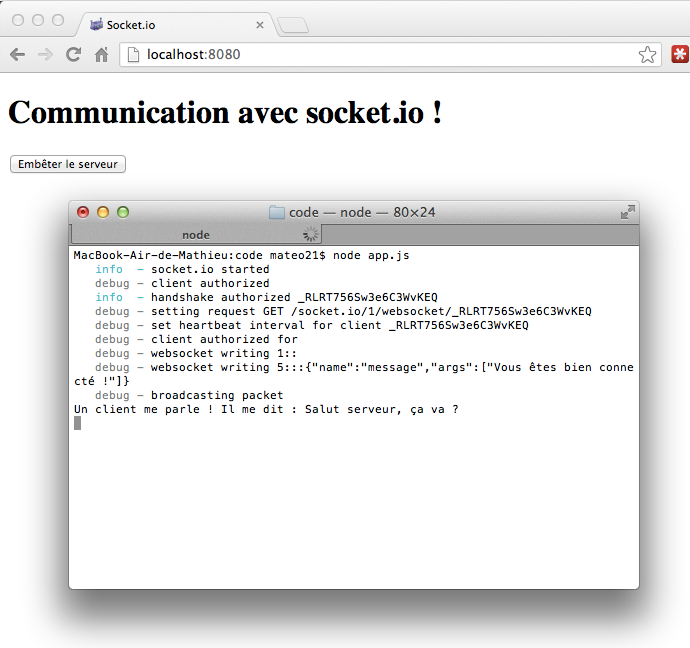Click the folder icon in the terminal title
The image size is (690, 648).
pyautogui.click(x=277, y=212)
